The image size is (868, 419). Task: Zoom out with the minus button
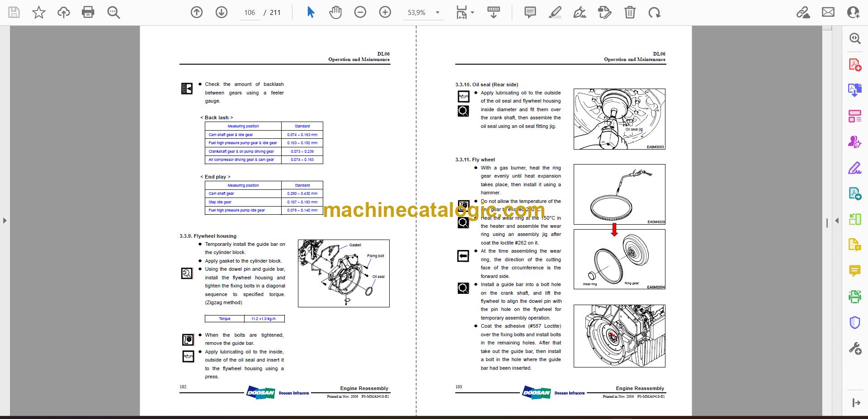360,12
